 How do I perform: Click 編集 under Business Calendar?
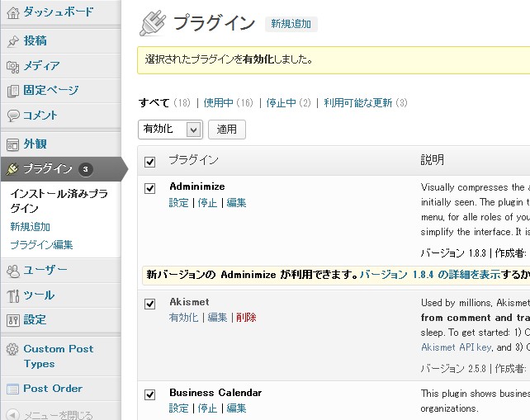(236, 408)
